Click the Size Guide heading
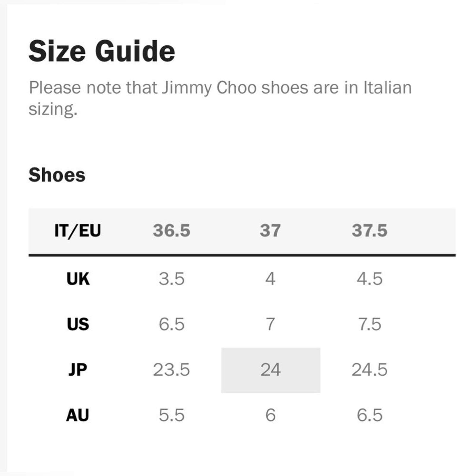Screen dimensions: 476x476 (x=102, y=51)
